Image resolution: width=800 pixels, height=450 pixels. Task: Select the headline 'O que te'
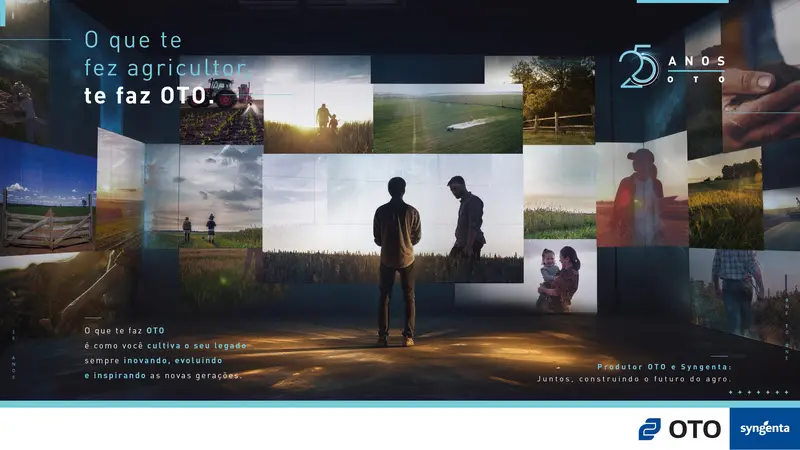pos(133,40)
